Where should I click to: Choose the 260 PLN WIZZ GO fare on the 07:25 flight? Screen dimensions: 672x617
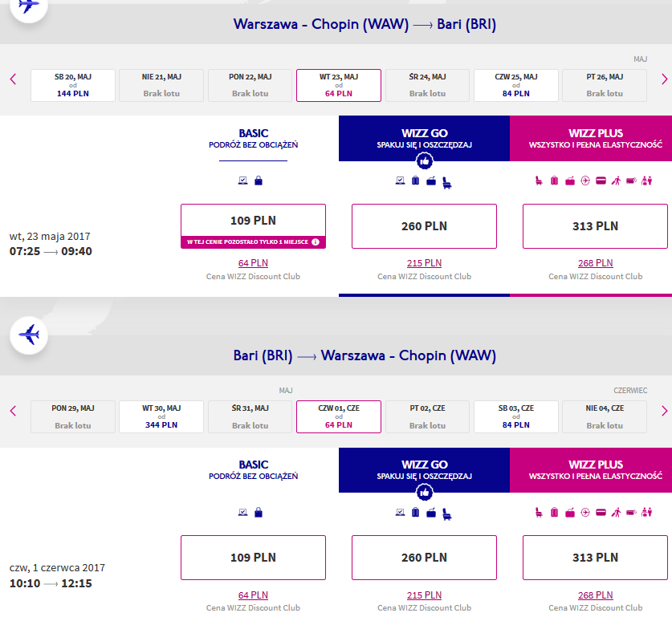[x=424, y=226]
